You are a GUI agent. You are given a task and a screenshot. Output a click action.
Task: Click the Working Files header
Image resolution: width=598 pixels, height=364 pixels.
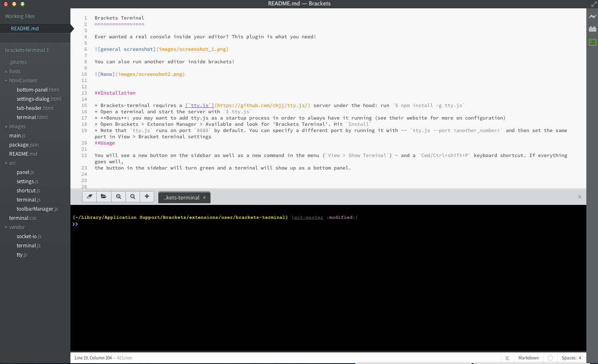coord(20,16)
